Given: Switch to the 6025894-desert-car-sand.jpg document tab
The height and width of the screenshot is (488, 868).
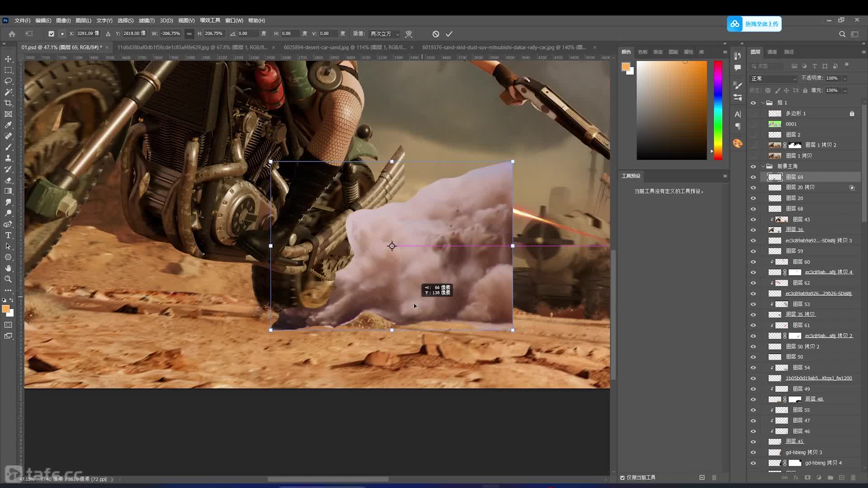Looking at the screenshot, I should (x=344, y=47).
